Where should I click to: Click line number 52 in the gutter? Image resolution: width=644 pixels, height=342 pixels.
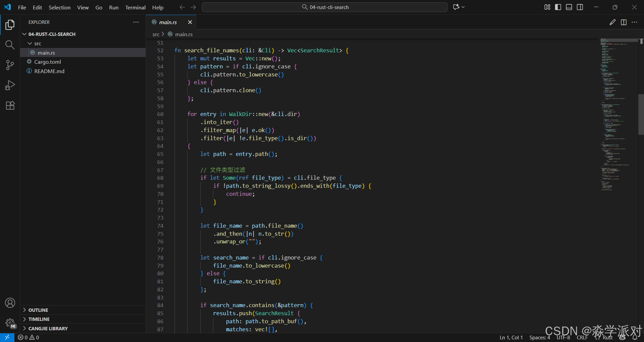(x=160, y=51)
